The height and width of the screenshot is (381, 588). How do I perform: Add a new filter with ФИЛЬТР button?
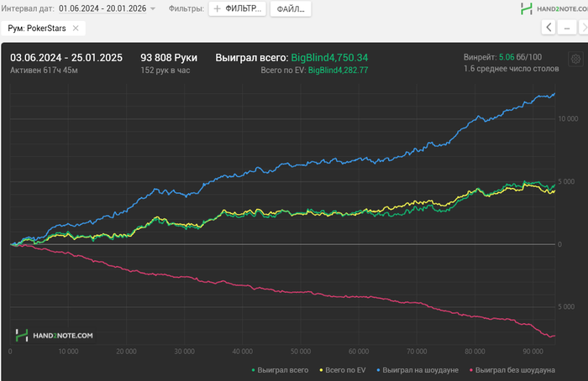(237, 8)
